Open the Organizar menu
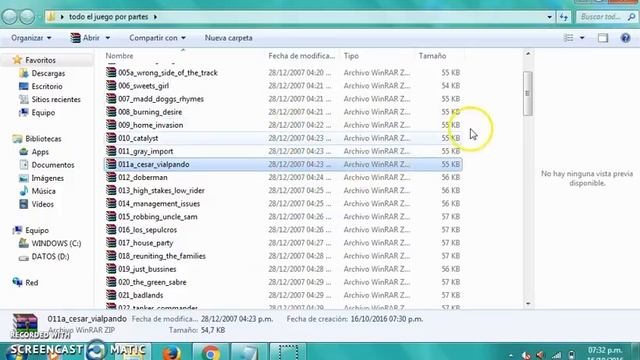The height and width of the screenshot is (360, 640). tap(31, 38)
